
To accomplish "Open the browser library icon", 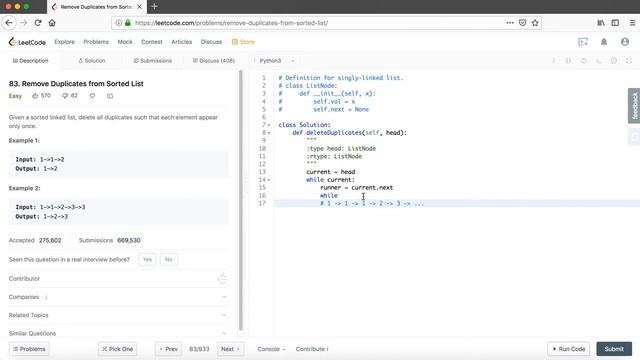I will click(x=601, y=23).
